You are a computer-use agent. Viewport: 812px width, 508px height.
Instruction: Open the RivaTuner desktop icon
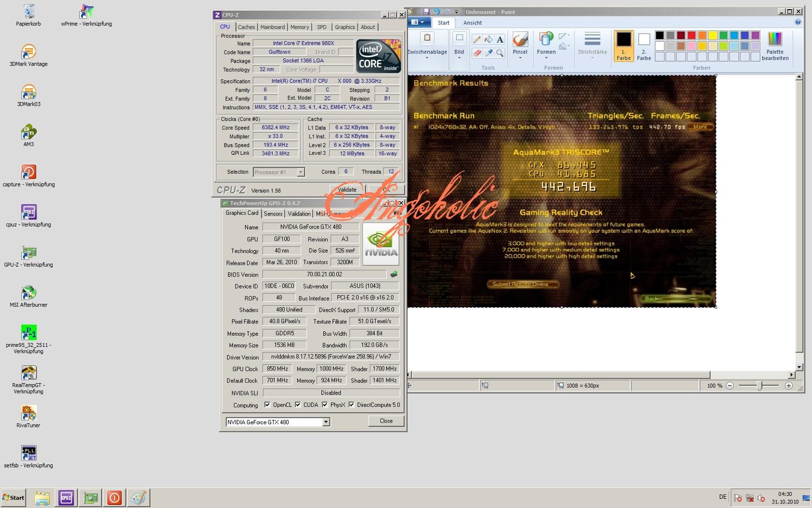click(x=28, y=417)
